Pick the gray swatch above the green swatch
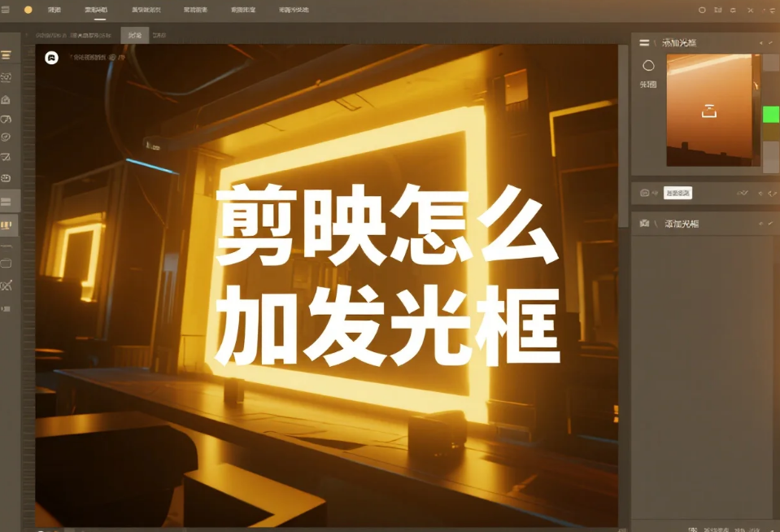Image resolution: width=780 pixels, height=532 pixels. coord(771,63)
